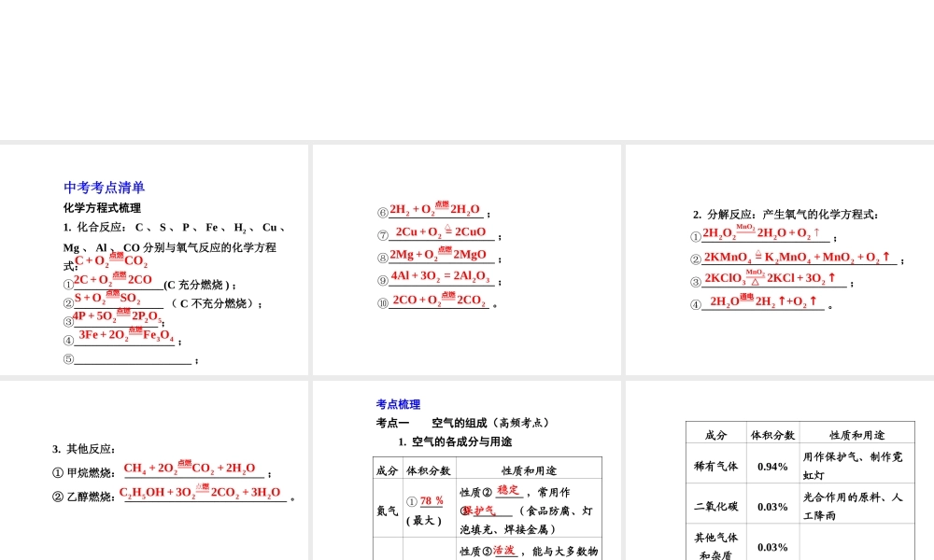Open the slide with 稀有气体 table
This screenshot has height=560, width=934.
click(780, 470)
